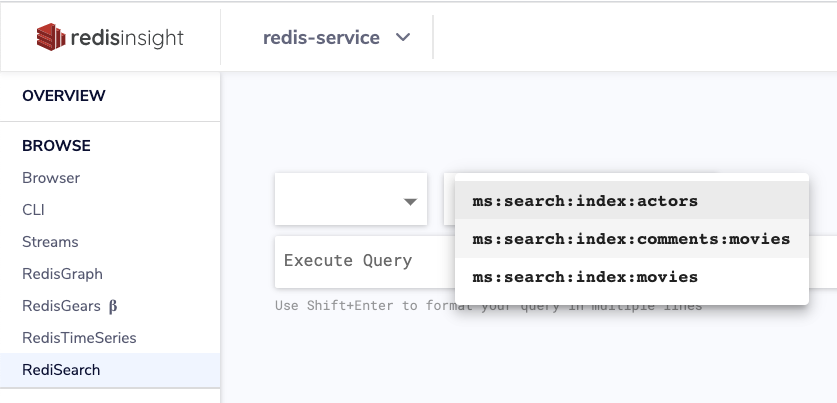The image size is (837, 403).
Task: Click the redis-service database name
Action: pyautogui.click(x=321, y=38)
